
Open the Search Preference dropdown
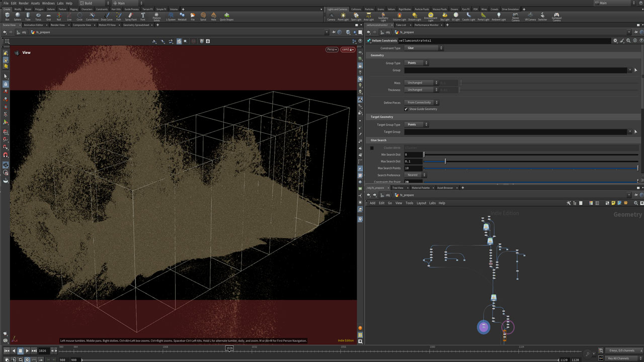coord(416,175)
